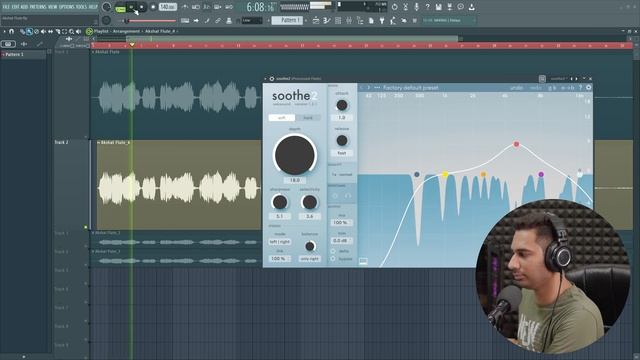Click the undo history circular arrow icon
The height and width of the screenshot is (360, 640).
click(x=394, y=7)
